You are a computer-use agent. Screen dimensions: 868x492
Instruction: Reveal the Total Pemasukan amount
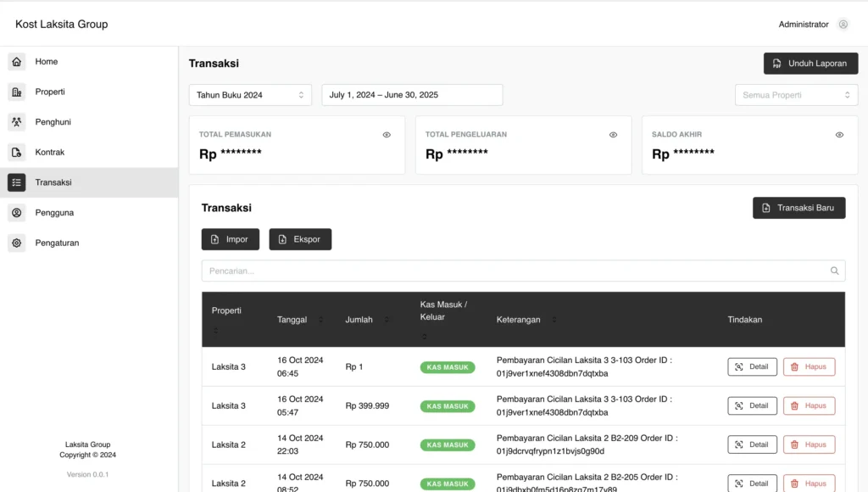[x=387, y=135]
